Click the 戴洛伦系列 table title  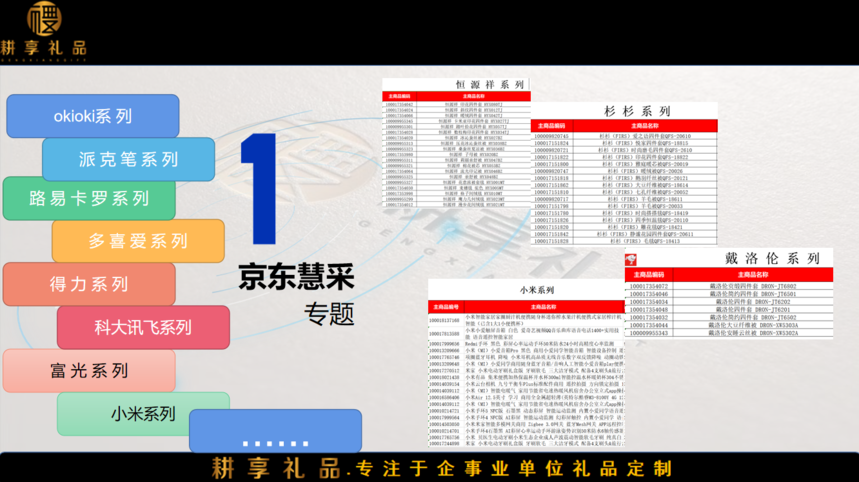pyautogui.click(x=772, y=259)
